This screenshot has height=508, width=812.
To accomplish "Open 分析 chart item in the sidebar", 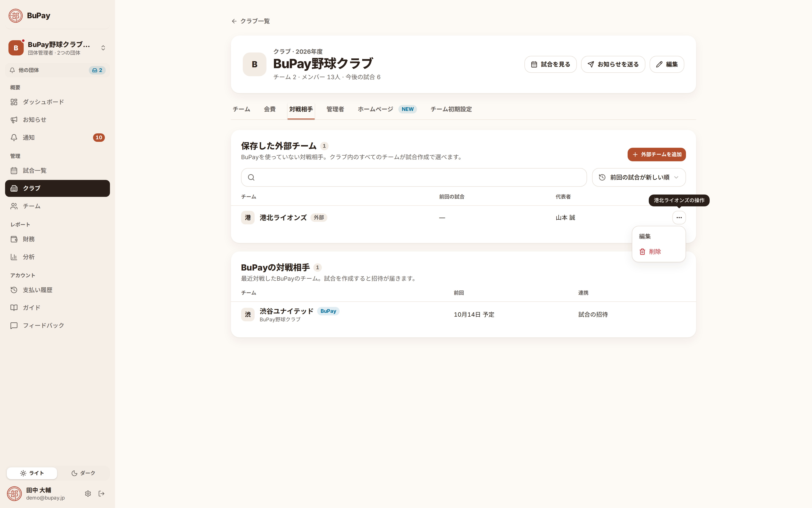I will [x=57, y=257].
